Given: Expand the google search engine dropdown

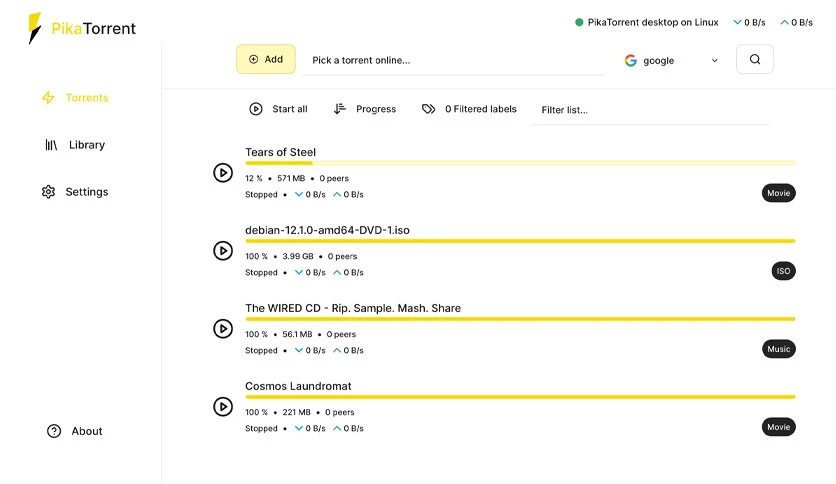Looking at the screenshot, I should point(671,60).
